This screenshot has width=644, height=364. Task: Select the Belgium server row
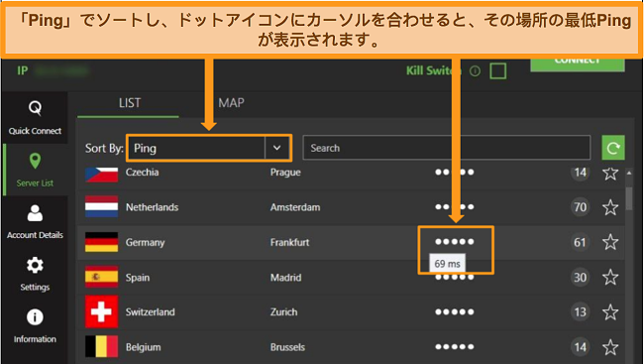click(351, 347)
